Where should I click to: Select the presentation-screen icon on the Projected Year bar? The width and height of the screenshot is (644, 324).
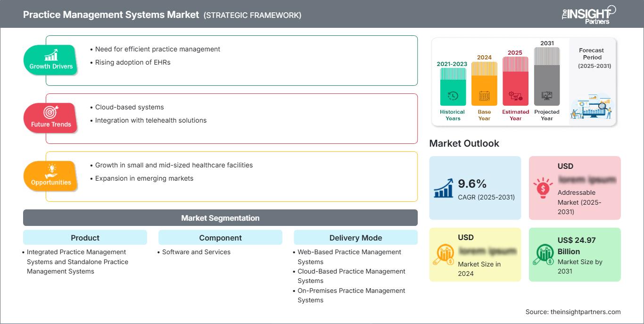click(547, 97)
